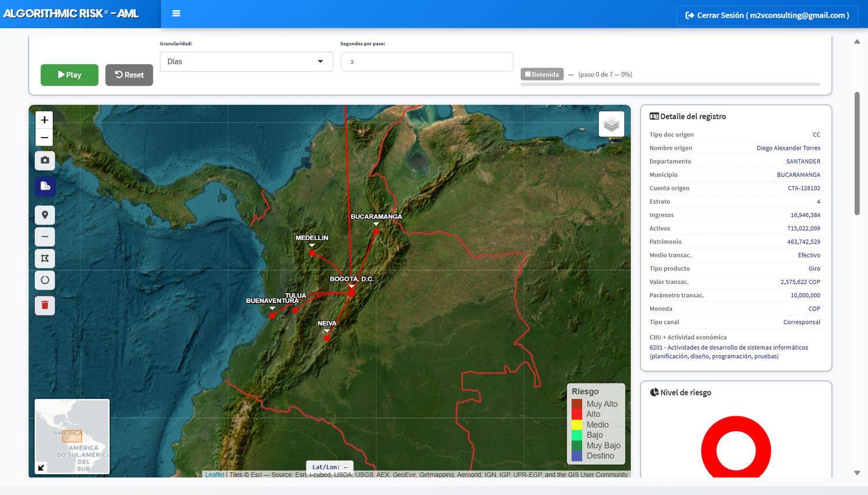Start animation with Play button
Screen dimensions: 868x495
(69, 75)
